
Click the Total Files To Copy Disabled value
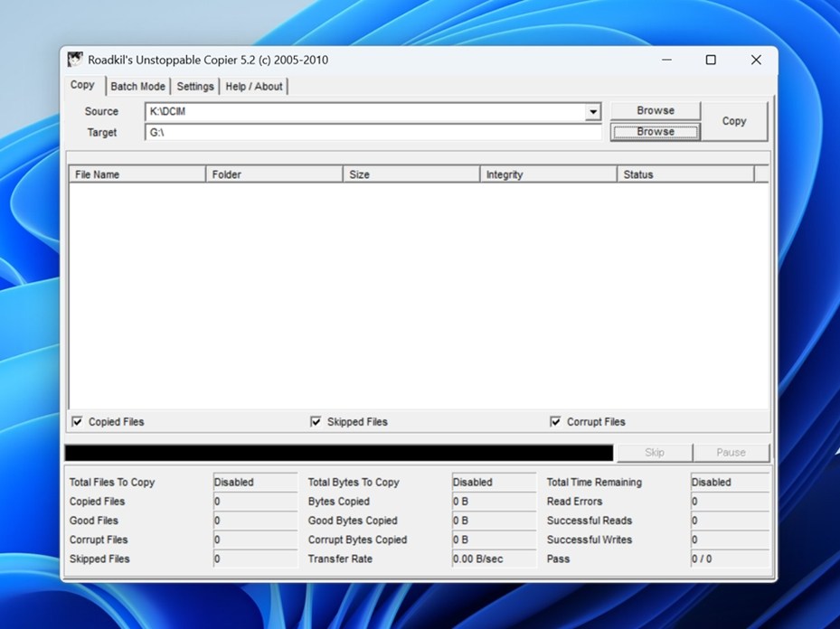255,482
